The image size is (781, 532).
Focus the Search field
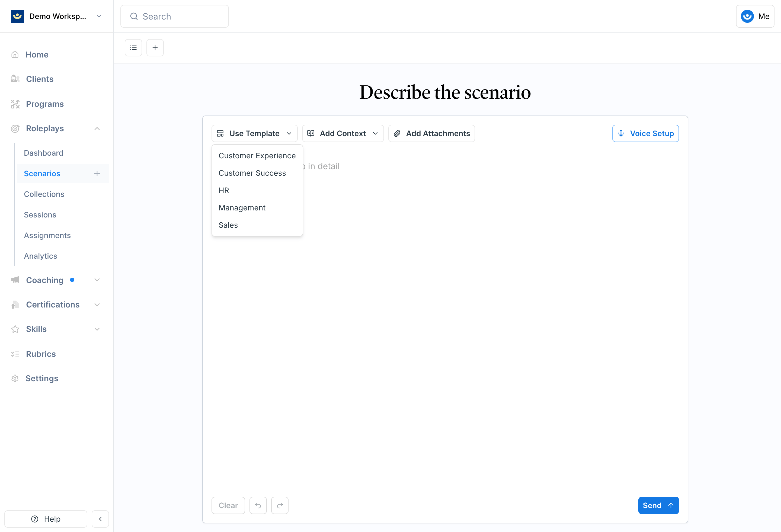[174, 16]
